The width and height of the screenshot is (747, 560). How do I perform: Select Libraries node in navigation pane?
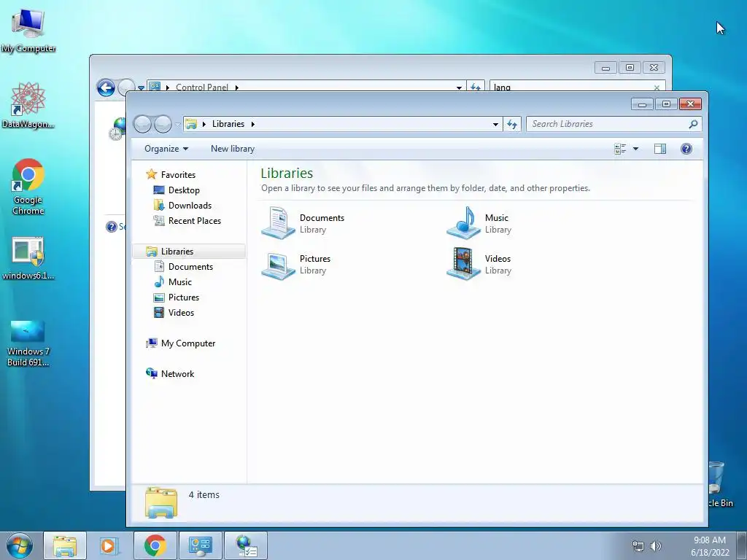(189, 251)
